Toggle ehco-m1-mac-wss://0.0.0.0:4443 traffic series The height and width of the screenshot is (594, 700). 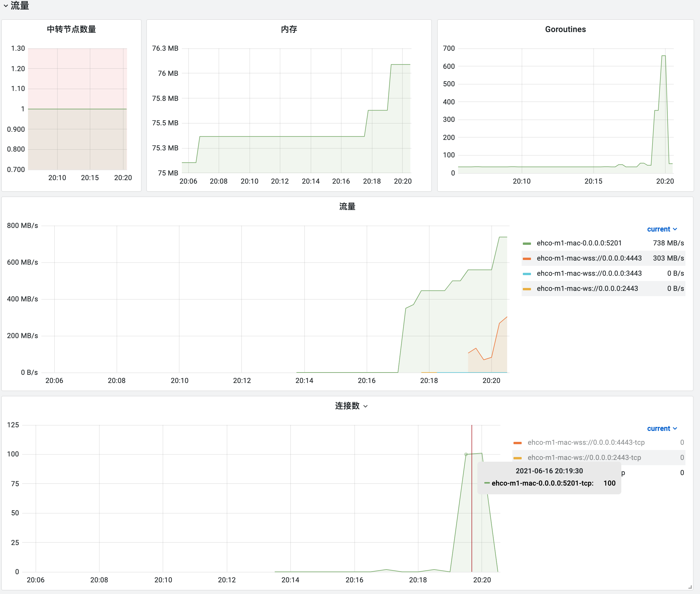click(x=589, y=258)
